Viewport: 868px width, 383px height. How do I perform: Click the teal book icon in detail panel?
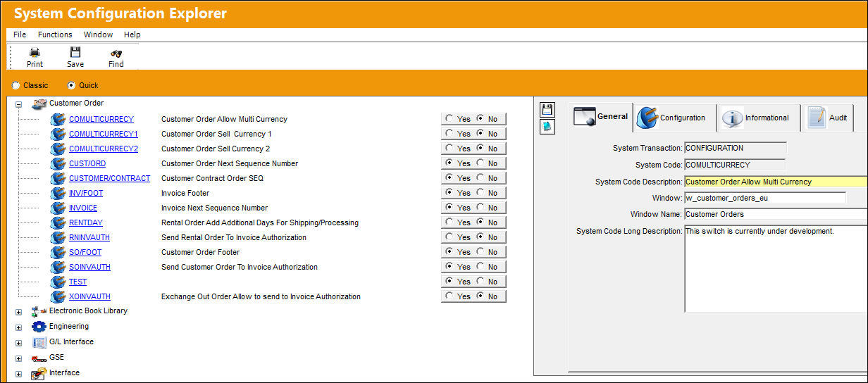pos(547,126)
